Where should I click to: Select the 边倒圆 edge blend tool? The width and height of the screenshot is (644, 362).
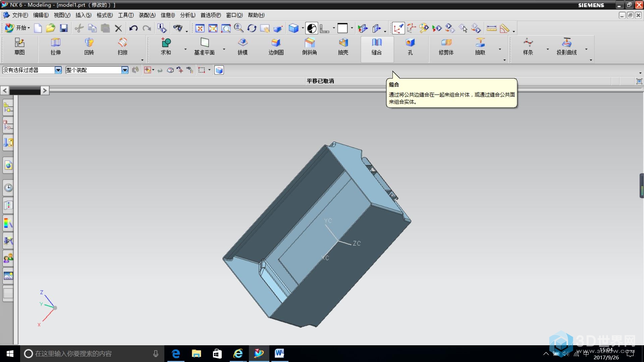point(276,47)
